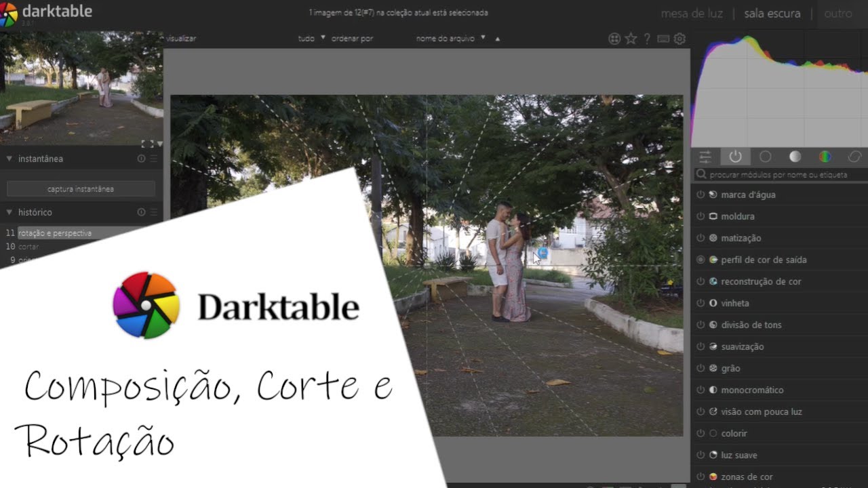Viewport: 868px width, 488px height.
Task: Click the monocromático half-circle module icon
Action: tap(713, 390)
